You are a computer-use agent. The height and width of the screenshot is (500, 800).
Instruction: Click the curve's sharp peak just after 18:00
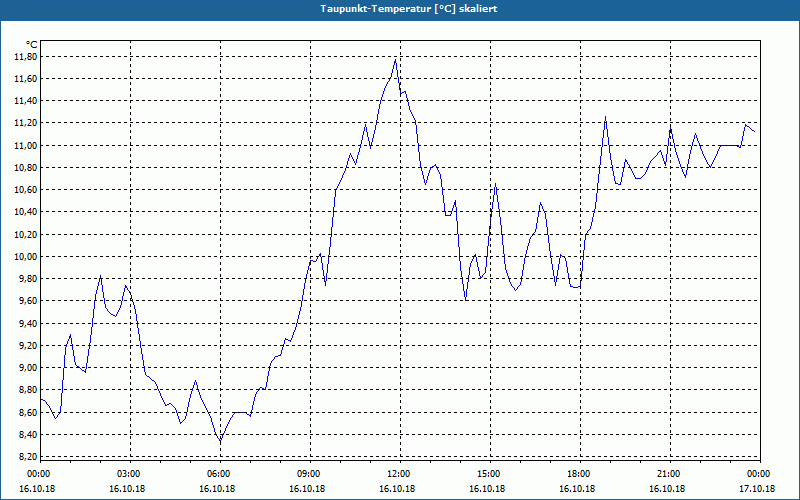click(606, 117)
